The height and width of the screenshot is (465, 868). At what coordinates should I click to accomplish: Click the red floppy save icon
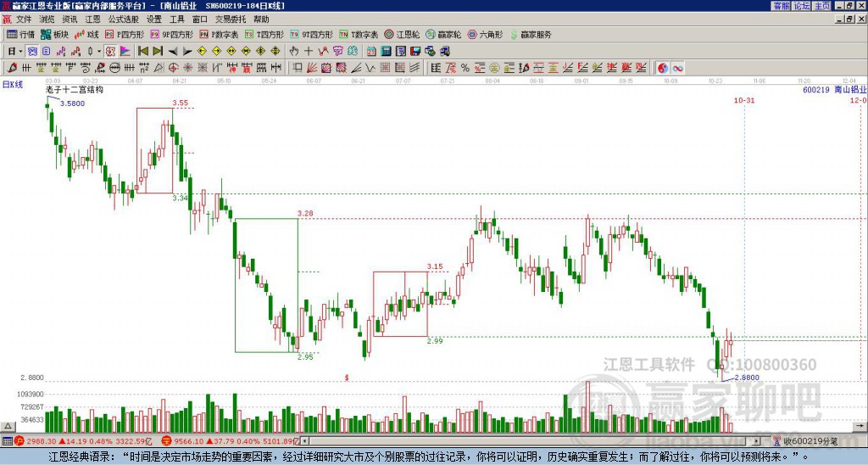(x=415, y=51)
